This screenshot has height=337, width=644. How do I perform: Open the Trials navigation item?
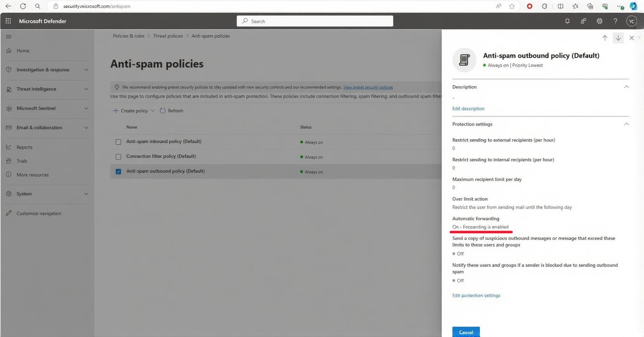(22, 161)
